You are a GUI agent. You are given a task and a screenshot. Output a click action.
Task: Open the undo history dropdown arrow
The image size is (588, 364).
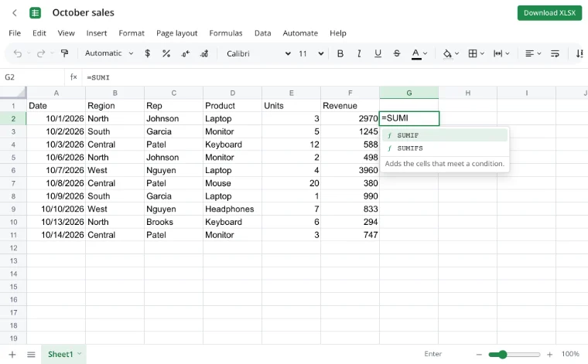tap(29, 53)
